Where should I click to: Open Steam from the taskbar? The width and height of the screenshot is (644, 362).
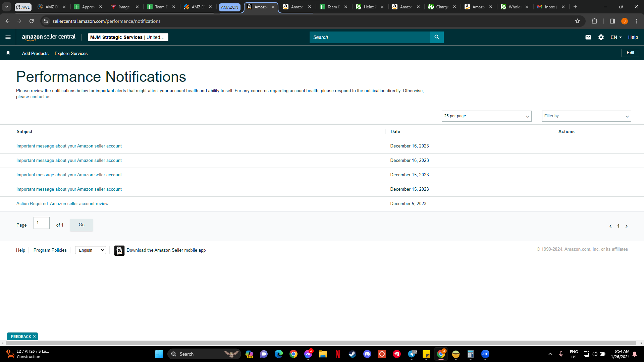point(353,354)
